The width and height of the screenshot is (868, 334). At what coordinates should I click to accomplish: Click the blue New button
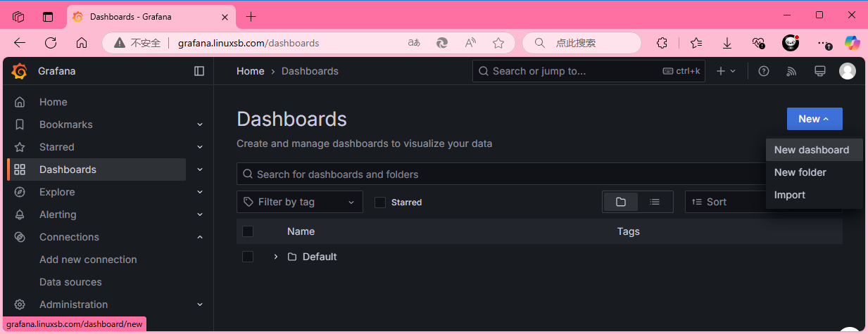814,119
